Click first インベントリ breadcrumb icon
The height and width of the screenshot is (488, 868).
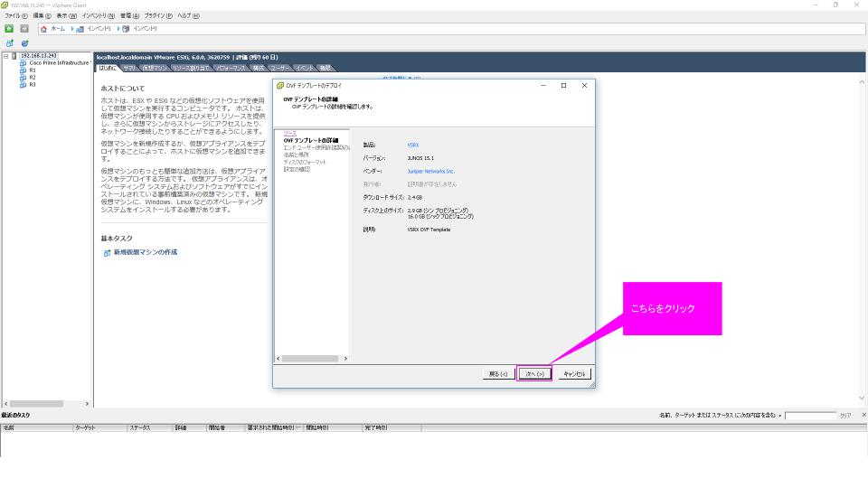(x=80, y=29)
